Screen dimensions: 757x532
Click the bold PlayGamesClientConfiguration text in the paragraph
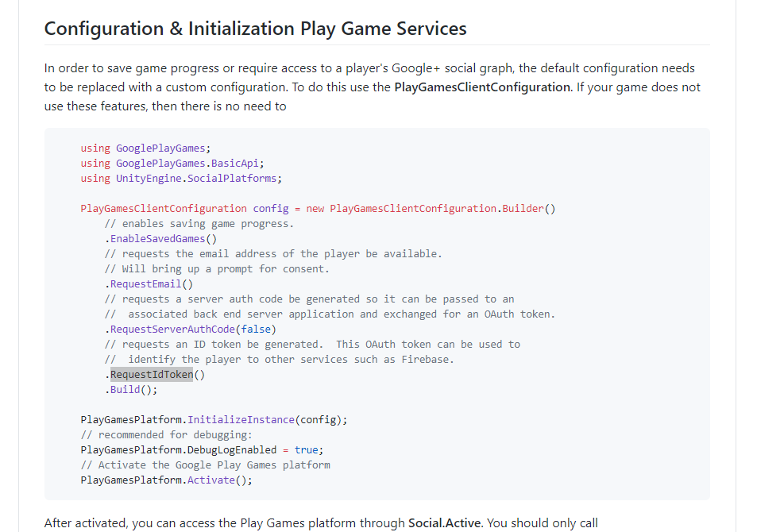482,87
